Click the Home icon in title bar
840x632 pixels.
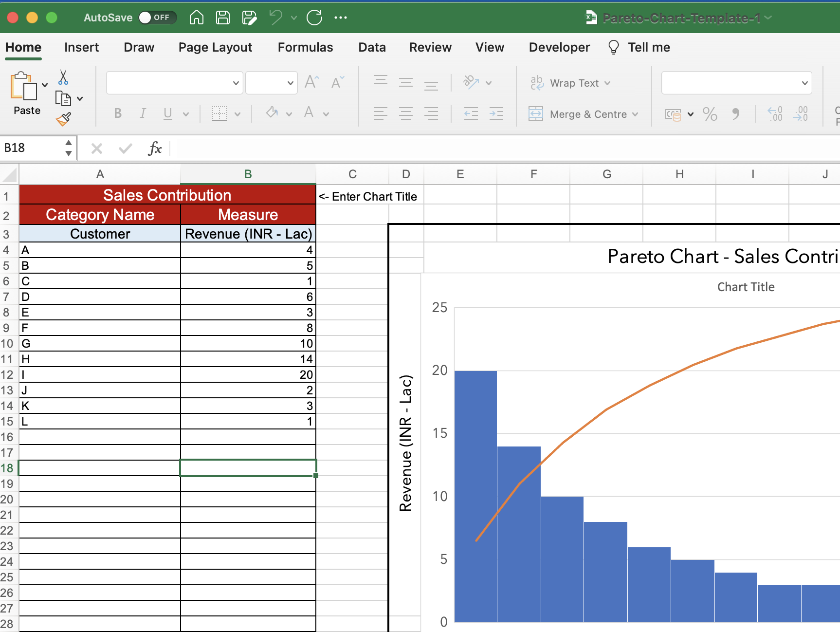196,18
